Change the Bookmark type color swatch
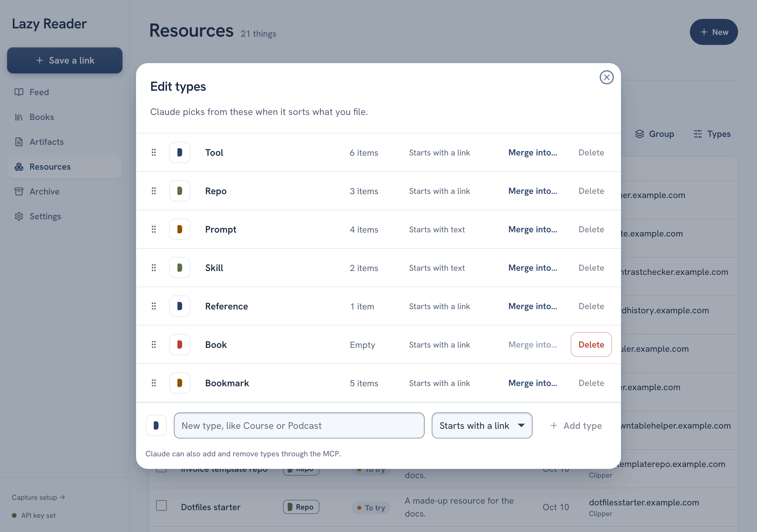 coord(180,383)
